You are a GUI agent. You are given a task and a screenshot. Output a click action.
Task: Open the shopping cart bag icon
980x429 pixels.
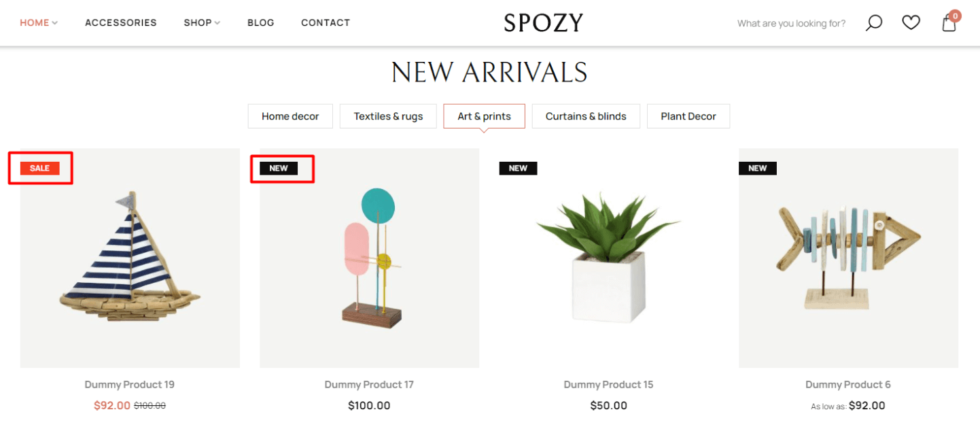tap(949, 23)
